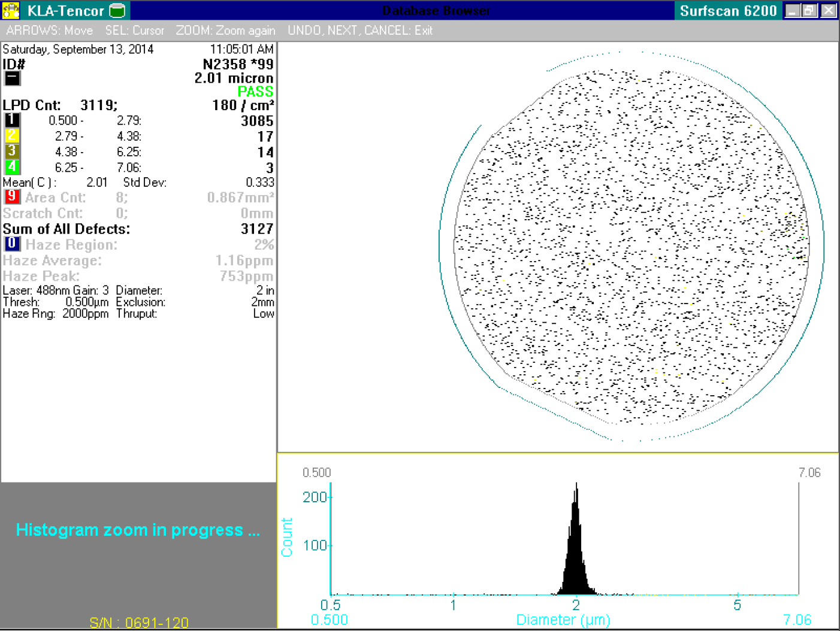Click the histogram peak near 2 microns

pos(576,539)
